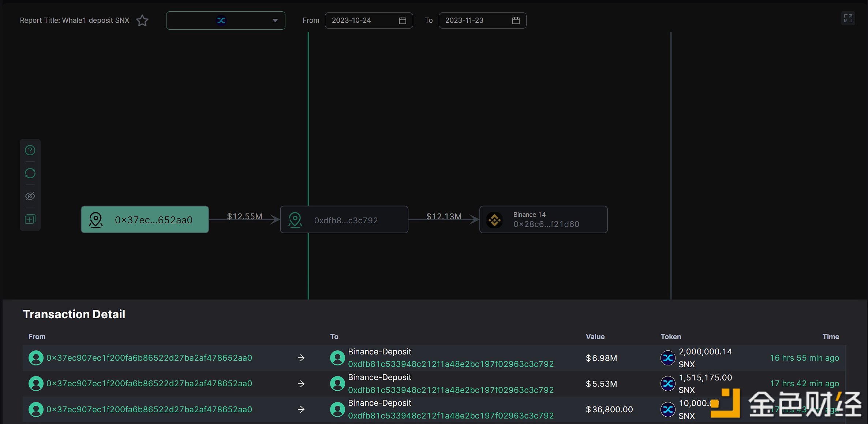Click the Token column header
Screen dimensions: 868x424
pyautogui.click(x=671, y=336)
